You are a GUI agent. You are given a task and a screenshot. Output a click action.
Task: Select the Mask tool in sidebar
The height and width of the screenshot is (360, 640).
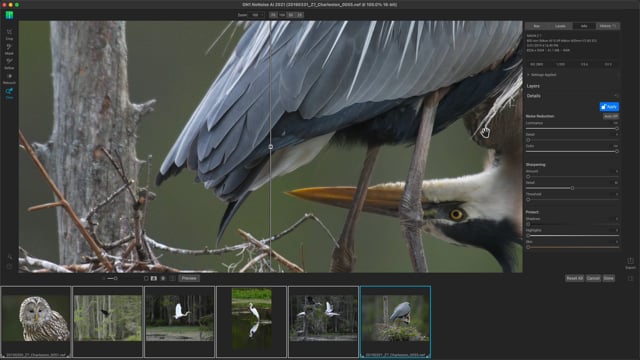click(9, 49)
